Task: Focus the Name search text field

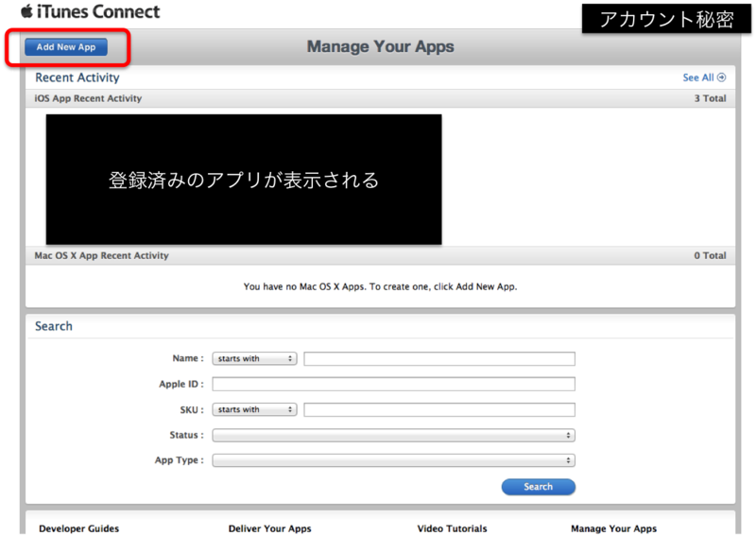Action: [x=439, y=358]
